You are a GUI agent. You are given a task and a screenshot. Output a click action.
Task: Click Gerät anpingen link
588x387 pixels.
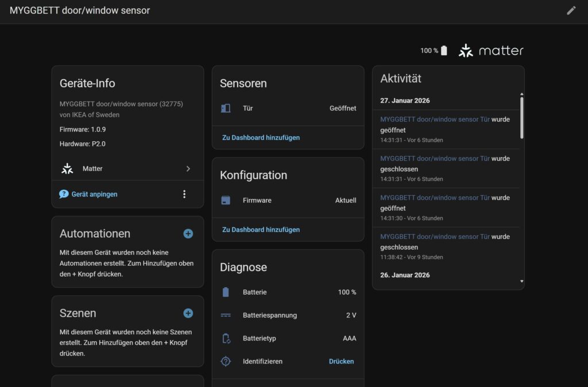tap(94, 194)
